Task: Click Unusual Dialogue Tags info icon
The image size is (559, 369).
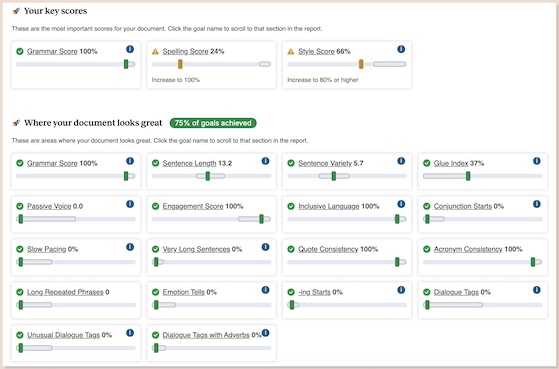Action: tap(130, 333)
